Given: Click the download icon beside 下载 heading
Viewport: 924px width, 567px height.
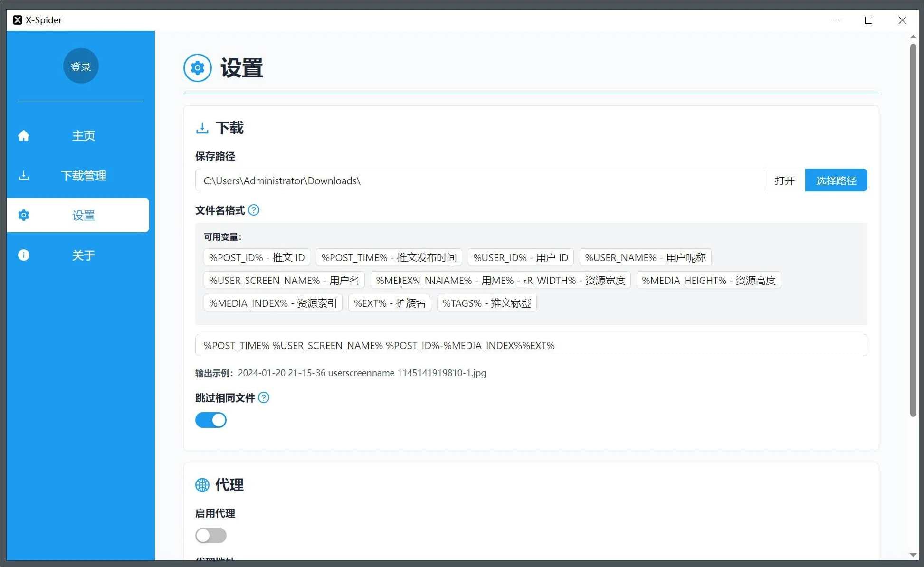Looking at the screenshot, I should [202, 128].
